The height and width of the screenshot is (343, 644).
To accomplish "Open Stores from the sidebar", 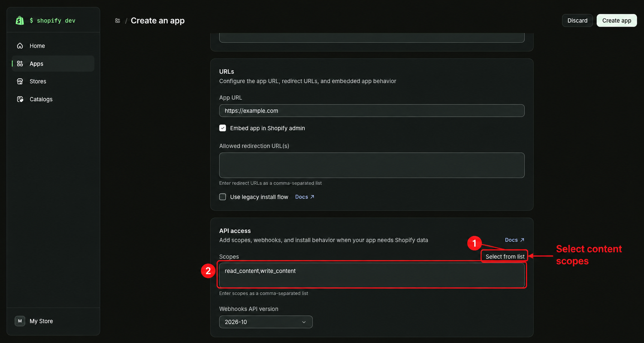I will (x=53, y=81).
